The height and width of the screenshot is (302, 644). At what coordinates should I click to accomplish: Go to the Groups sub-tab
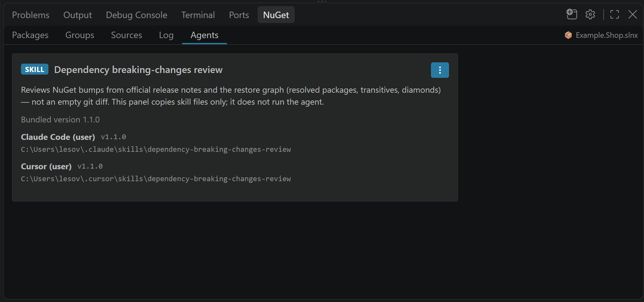80,35
